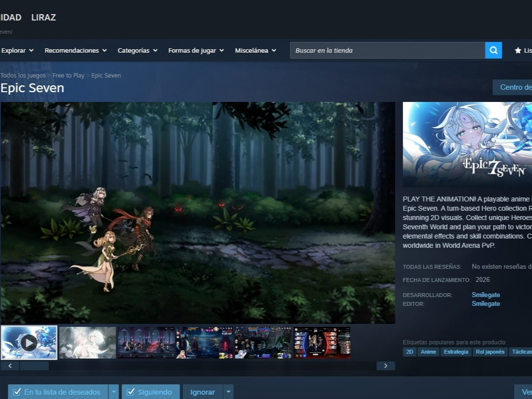Click the left arrow of thumbnail strip

pos(10,366)
